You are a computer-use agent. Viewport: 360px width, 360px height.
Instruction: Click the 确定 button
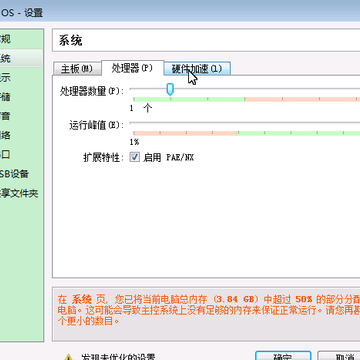coord(283,355)
